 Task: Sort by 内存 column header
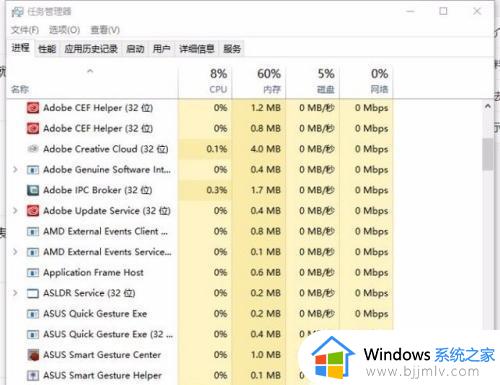[x=259, y=82]
